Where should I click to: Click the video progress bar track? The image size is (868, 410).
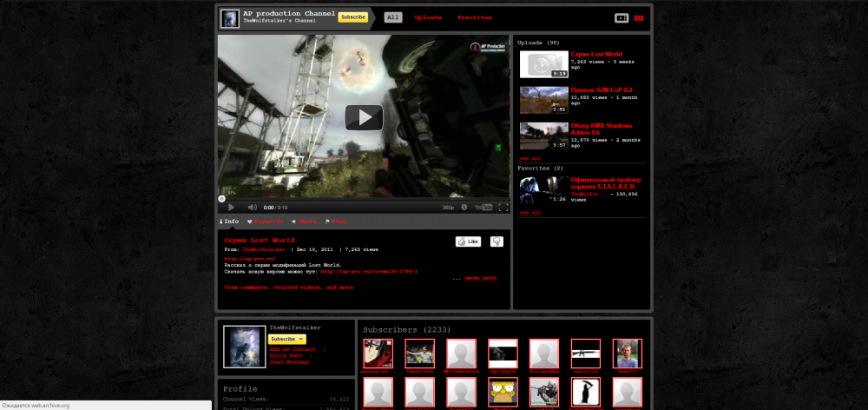[x=365, y=198]
